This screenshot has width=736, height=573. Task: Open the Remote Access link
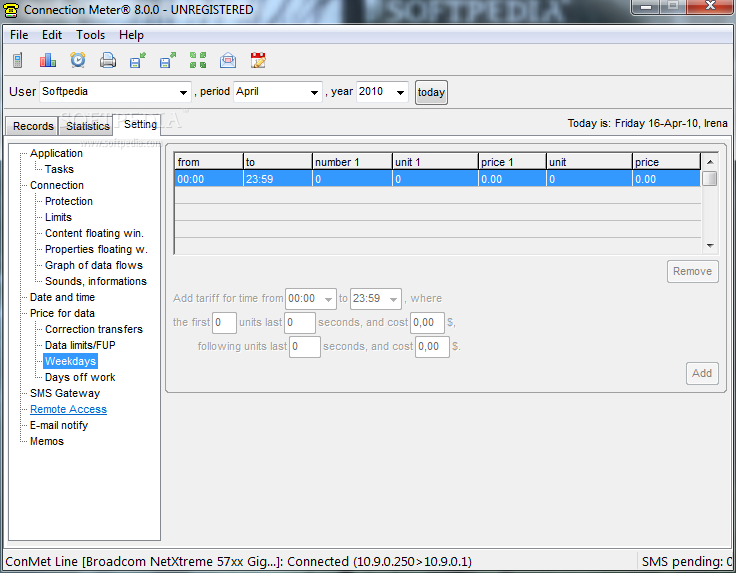69,409
